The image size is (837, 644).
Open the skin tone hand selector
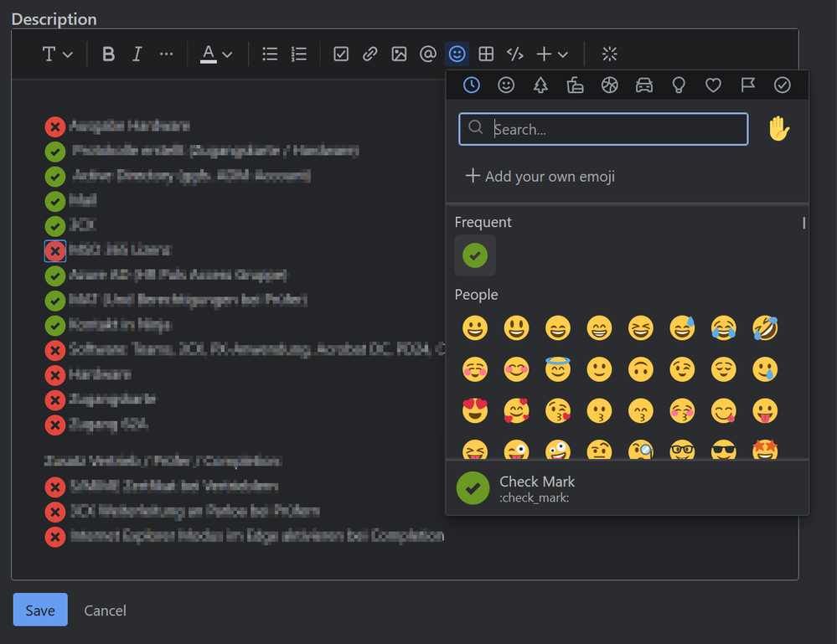[779, 129]
